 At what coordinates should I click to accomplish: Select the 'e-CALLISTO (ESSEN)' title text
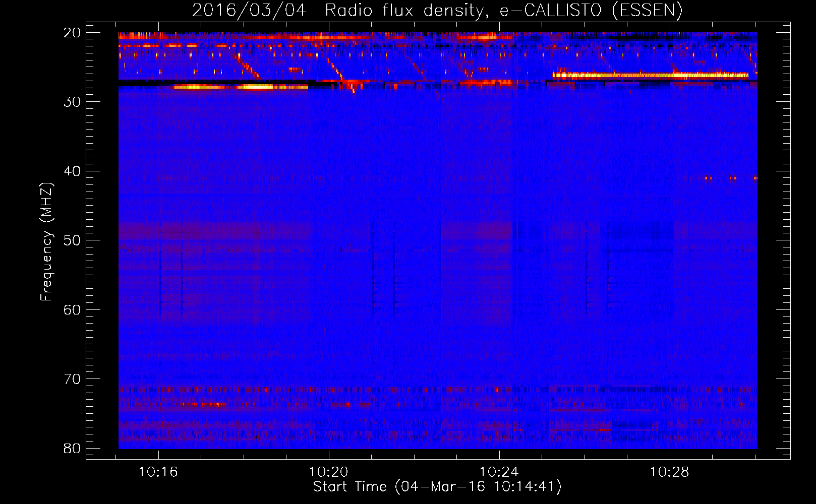[x=591, y=10]
